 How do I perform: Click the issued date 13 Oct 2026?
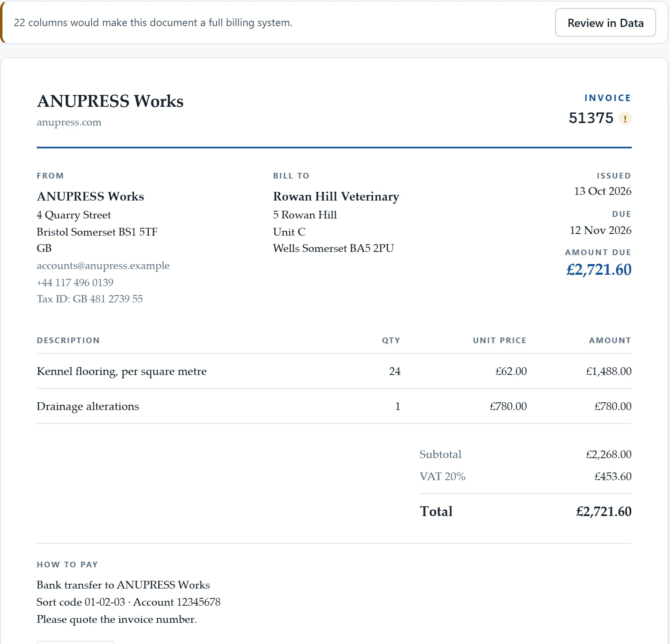(x=602, y=191)
